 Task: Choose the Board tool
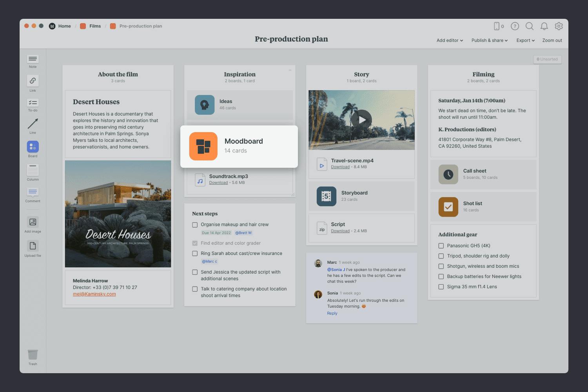(33, 147)
